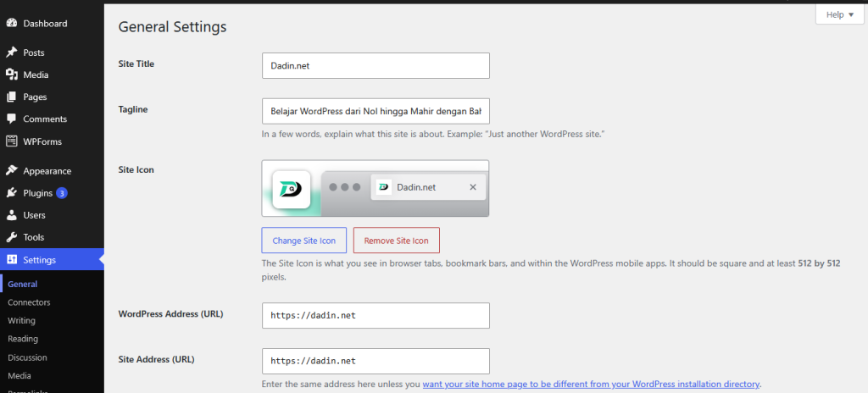Click the Tools wrench icon
Screen dimensions: 868x393
click(x=12, y=237)
